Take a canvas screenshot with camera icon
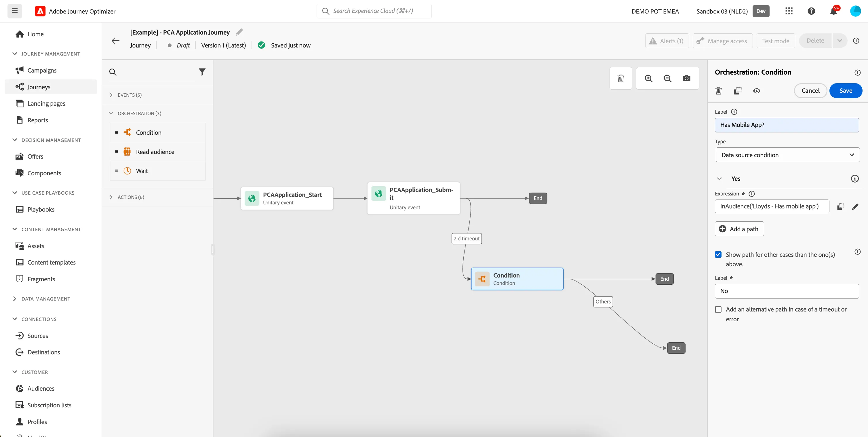Screen dimensions: 868x437 (686, 79)
